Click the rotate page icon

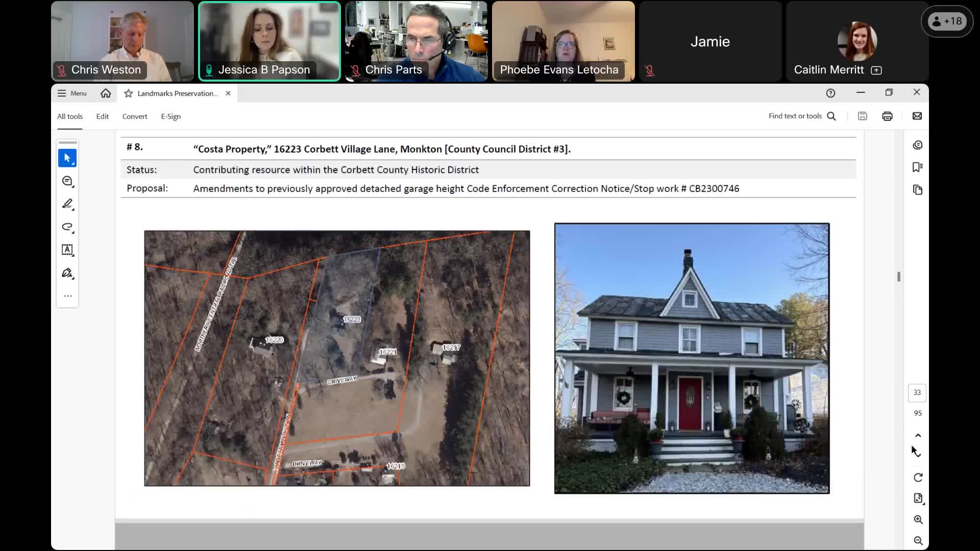tap(918, 478)
